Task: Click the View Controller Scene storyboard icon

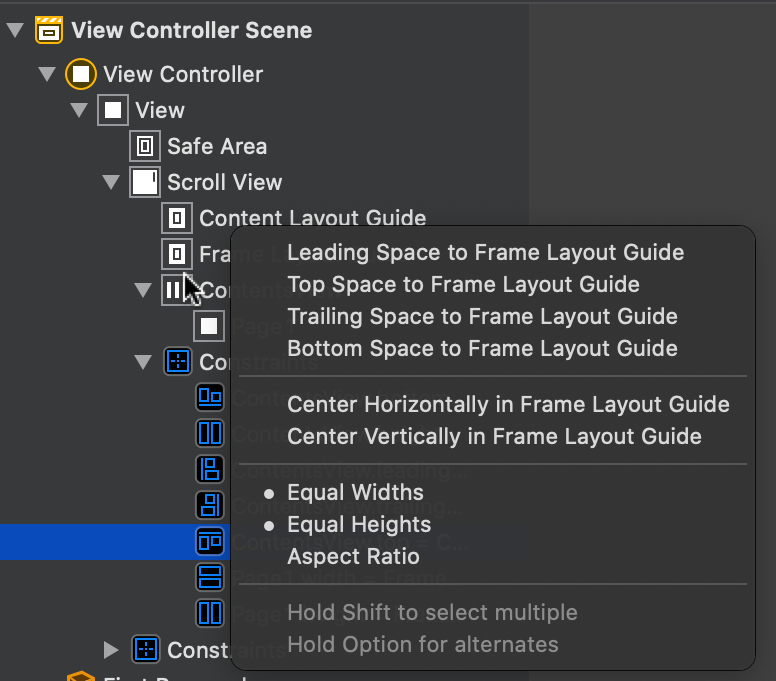Action: (48, 30)
